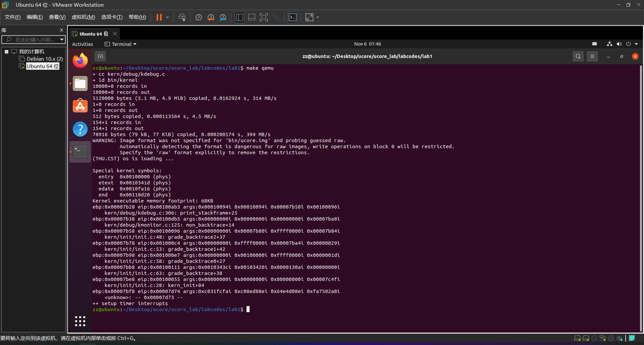Image resolution: width=644 pixels, height=345 pixels.
Task: Click the CD/DVD drive status icon
Action: pyautogui.click(x=594, y=338)
